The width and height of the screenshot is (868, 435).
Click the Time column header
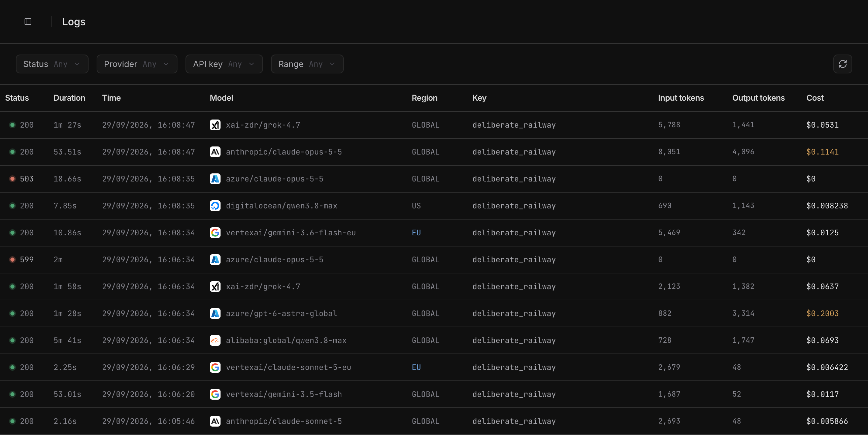tap(111, 98)
